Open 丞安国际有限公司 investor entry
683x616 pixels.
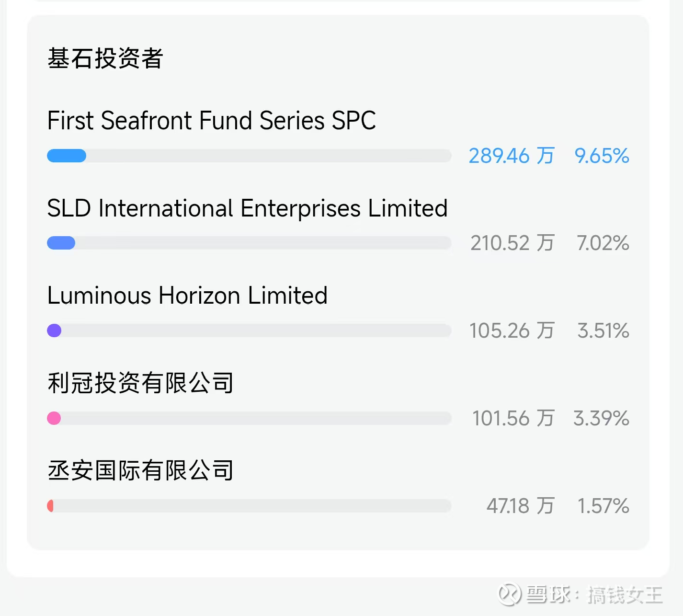coord(140,470)
